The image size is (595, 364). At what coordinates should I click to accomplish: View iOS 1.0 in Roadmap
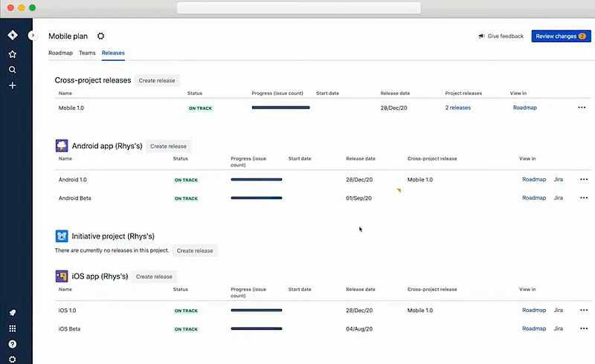pyautogui.click(x=534, y=311)
